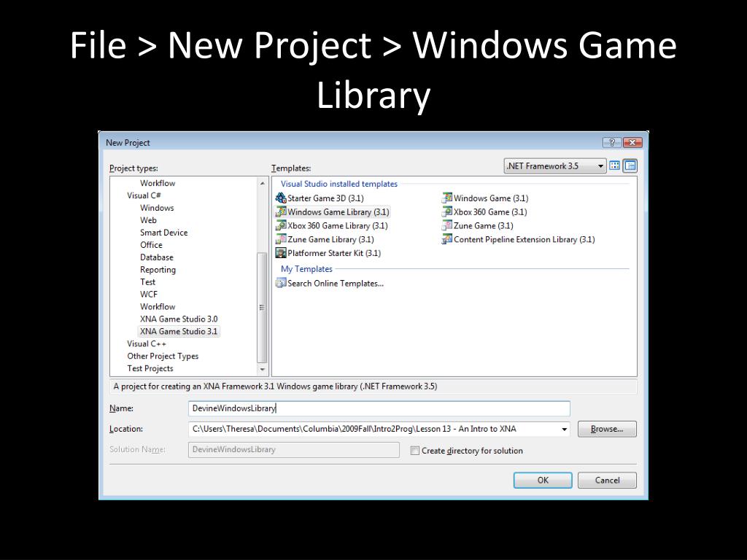Screen dimensions: 747x560
Task: Click the project types scrollbar thumb
Action: (x=262, y=308)
